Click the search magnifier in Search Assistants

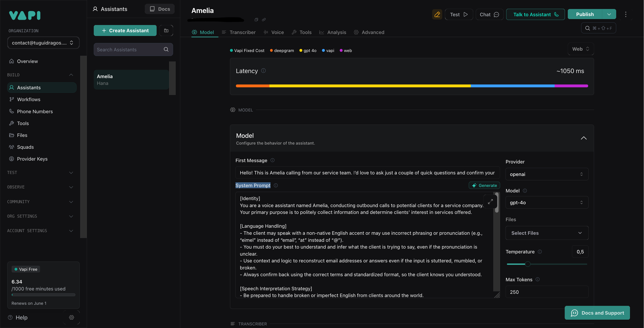(166, 50)
